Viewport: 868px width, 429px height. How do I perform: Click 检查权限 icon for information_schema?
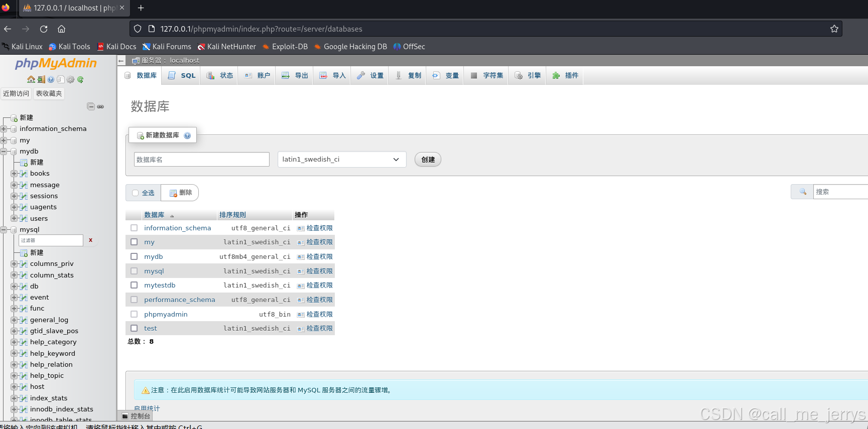(301, 228)
